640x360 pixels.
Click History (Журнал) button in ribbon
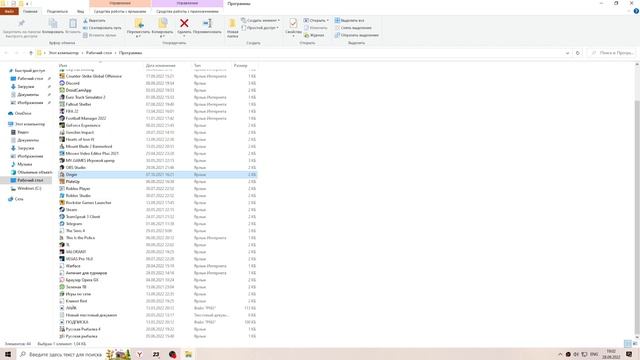(314, 35)
